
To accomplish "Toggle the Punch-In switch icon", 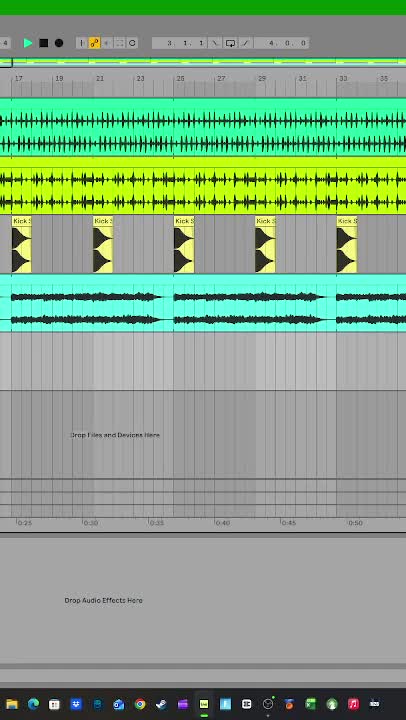I will coord(214,43).
